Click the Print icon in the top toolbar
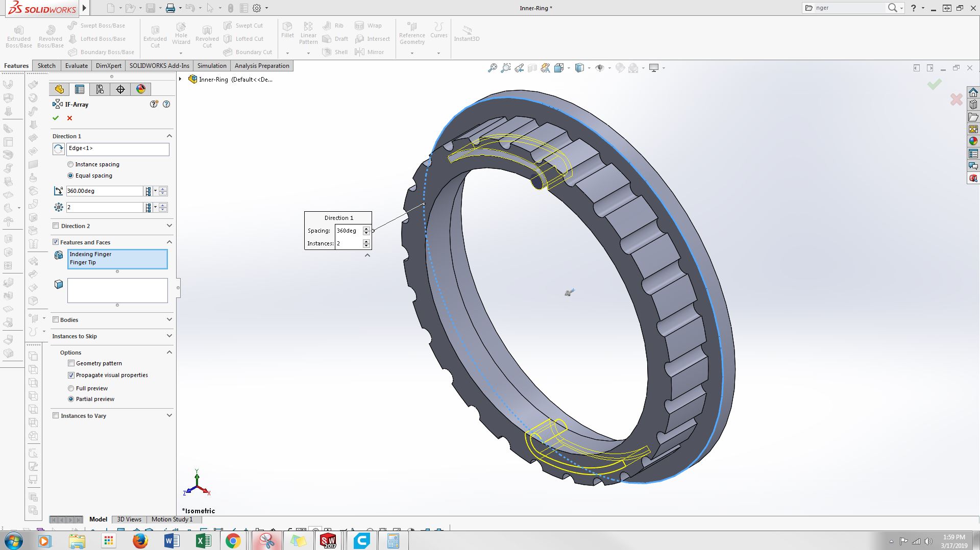 (170, 8)
